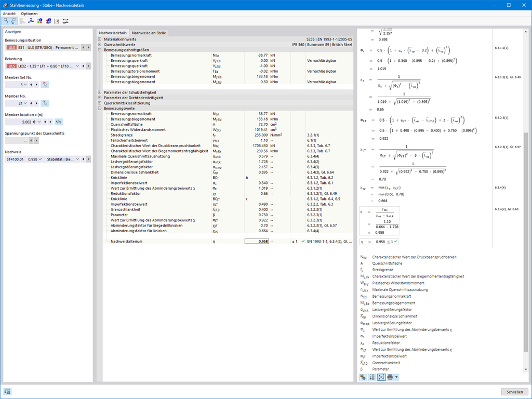Select the Abminderungsfaktor für Biegedrillknicken row
532x399 pixels.
point(228,225)
